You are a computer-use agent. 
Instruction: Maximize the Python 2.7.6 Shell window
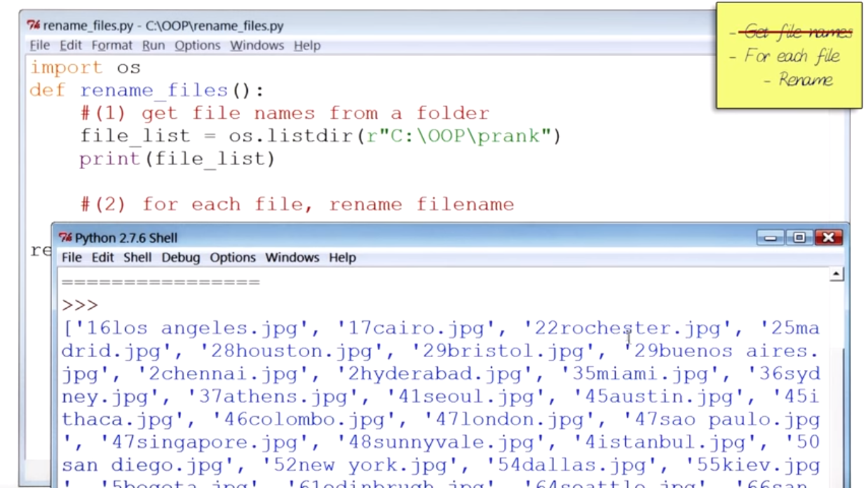click(x=799, y=238)
